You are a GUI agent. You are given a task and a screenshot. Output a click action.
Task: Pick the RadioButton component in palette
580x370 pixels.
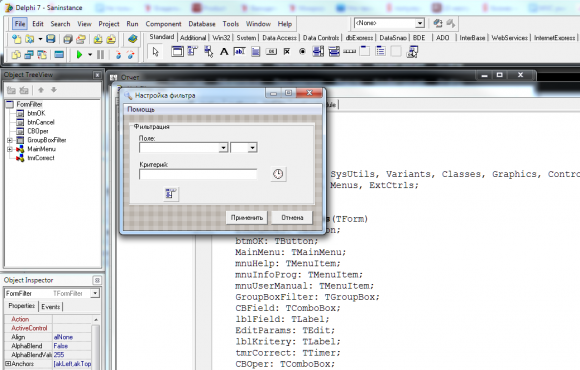tap(302, 52)
